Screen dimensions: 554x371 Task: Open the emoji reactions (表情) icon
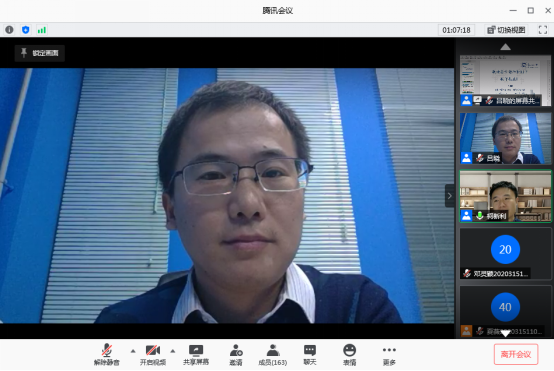[x=349, y=355]
